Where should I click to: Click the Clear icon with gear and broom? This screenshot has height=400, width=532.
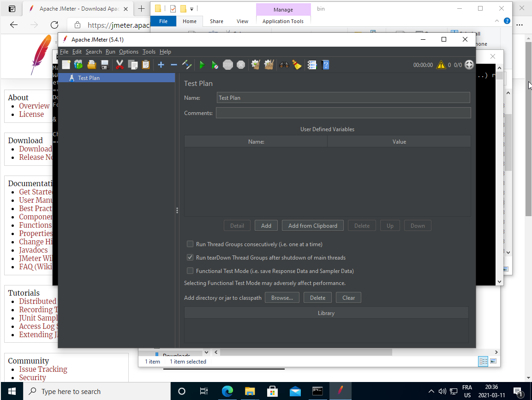[256, 65]
